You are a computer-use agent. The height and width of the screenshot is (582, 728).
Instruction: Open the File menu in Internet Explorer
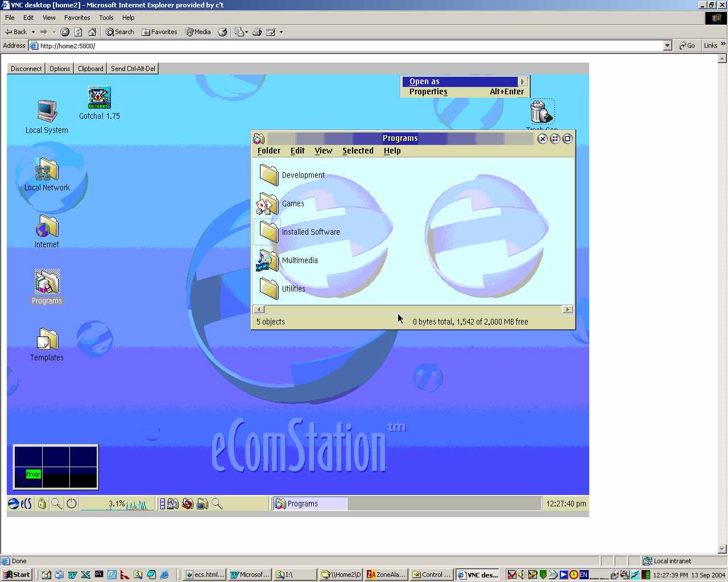[10, 18]
